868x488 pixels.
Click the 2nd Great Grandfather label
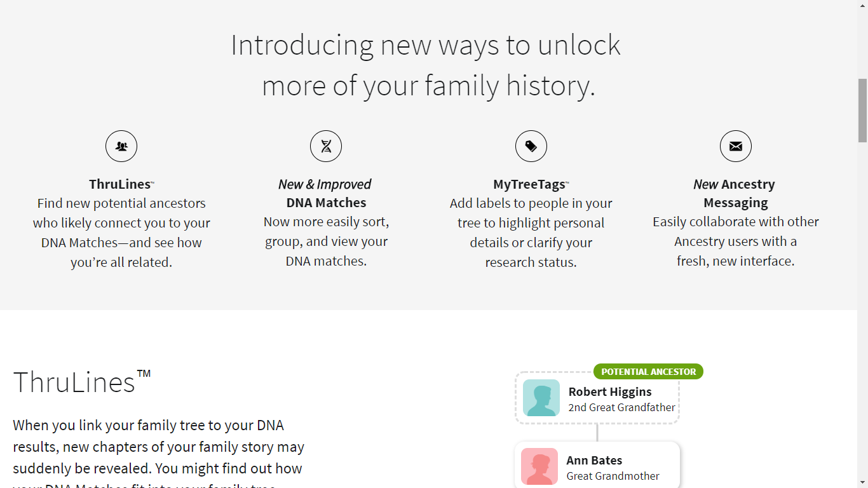pyautogui.click(x=621, y=407)
